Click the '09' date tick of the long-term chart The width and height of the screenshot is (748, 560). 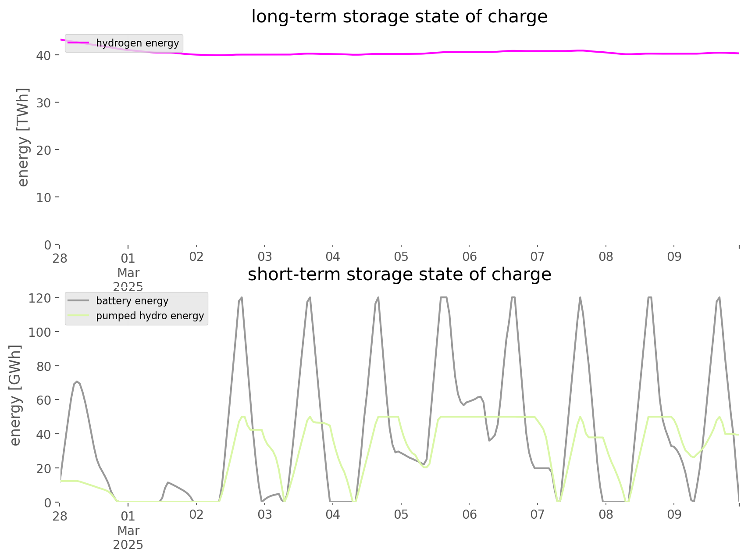(674, 257)
